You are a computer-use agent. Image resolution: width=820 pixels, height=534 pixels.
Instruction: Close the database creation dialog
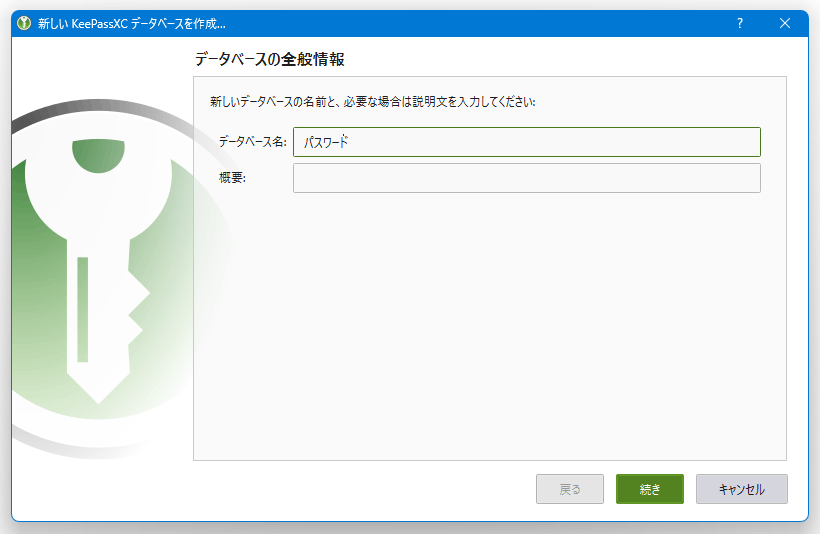784,24
